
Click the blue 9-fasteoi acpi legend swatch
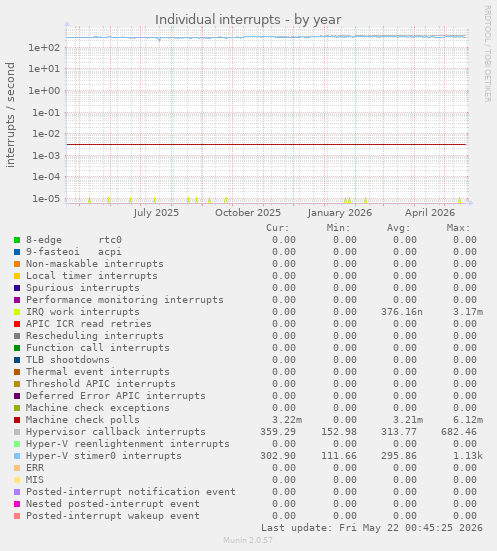[17, 252]
